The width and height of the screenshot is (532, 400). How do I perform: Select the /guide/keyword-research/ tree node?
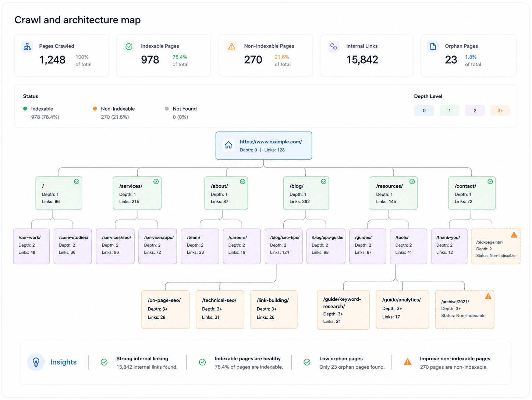(x=343, y=310)
